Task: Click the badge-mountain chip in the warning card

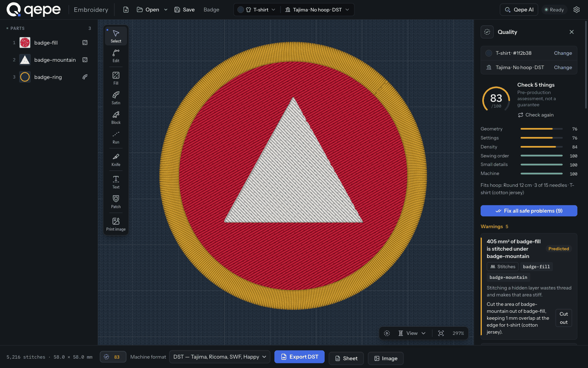Action: (508, 277)
